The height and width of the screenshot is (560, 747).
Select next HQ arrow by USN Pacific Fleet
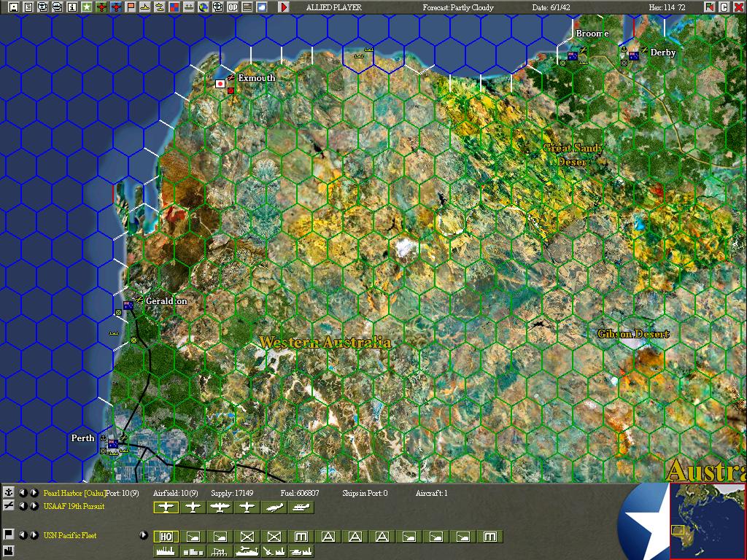[x=34, y=534]
